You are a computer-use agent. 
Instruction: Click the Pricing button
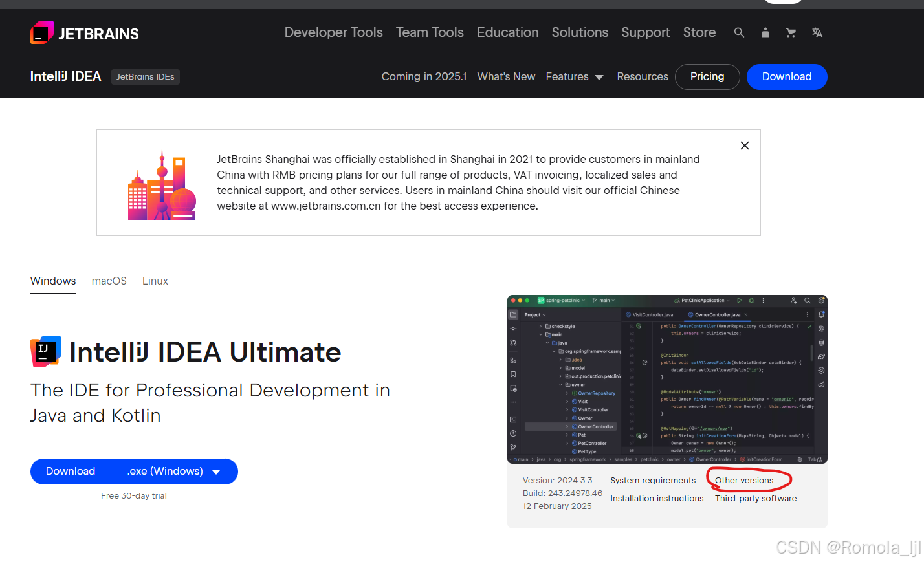[x=707, y=76]
